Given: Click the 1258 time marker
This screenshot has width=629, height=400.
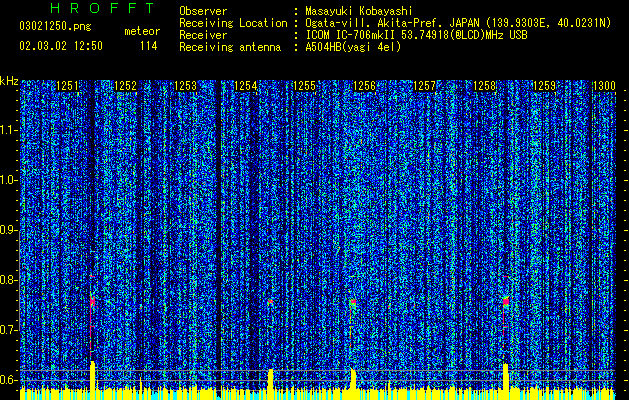Looking at the screenshot, I should 485,86.
